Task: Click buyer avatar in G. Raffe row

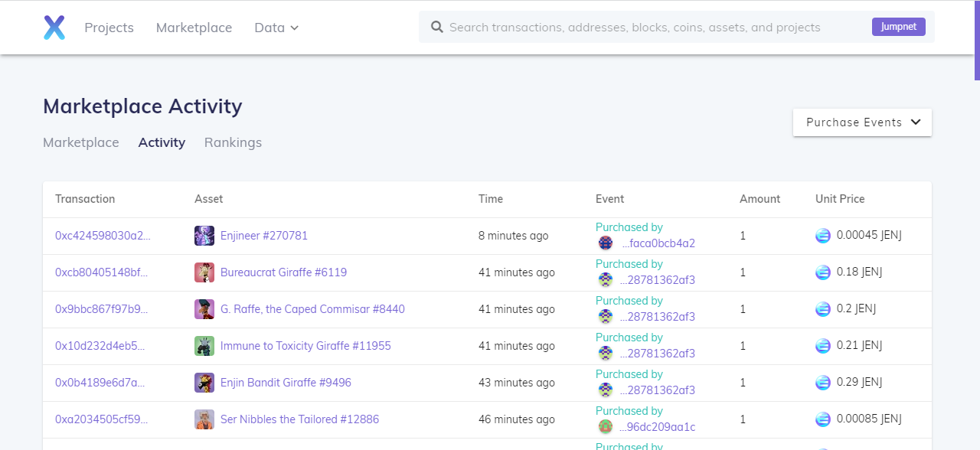Action: pyautogui.click(x=606, y=317)
